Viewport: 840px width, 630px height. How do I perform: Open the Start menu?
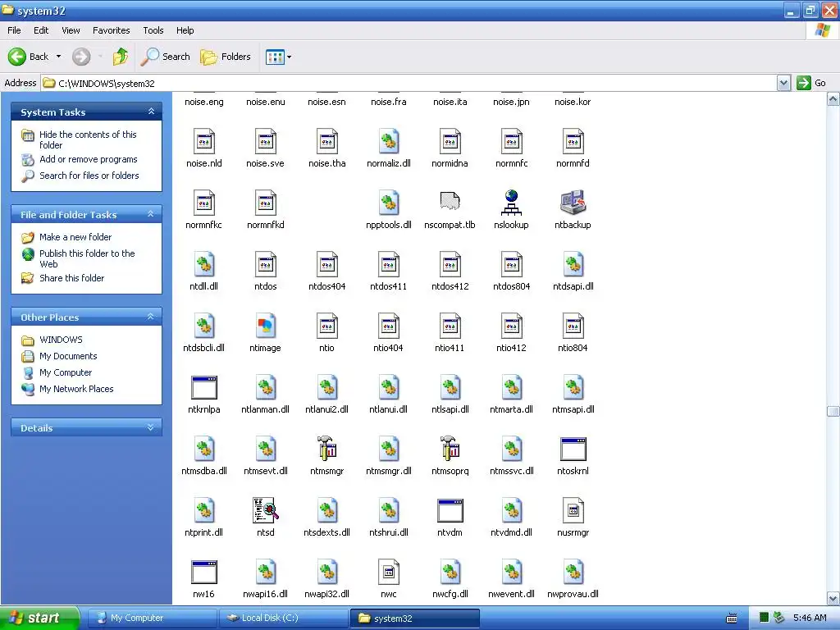[39, 618]
